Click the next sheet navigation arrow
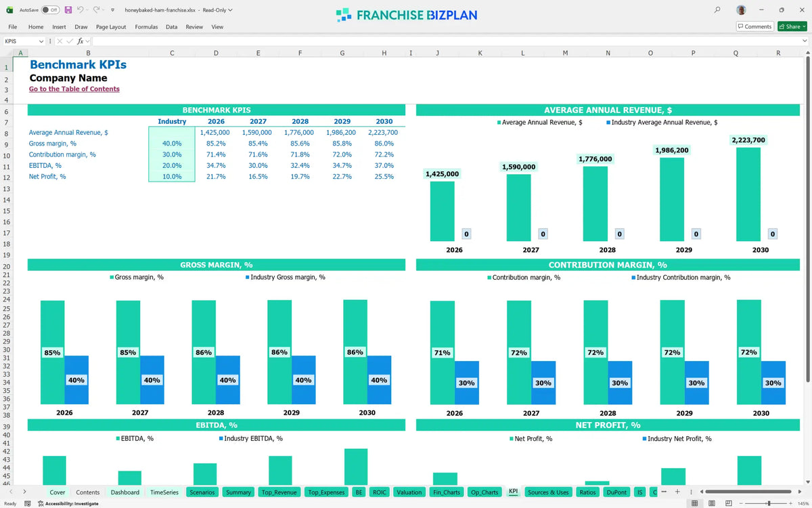The width and height of the screenshot is (812, 508). [x=24, y=492]
